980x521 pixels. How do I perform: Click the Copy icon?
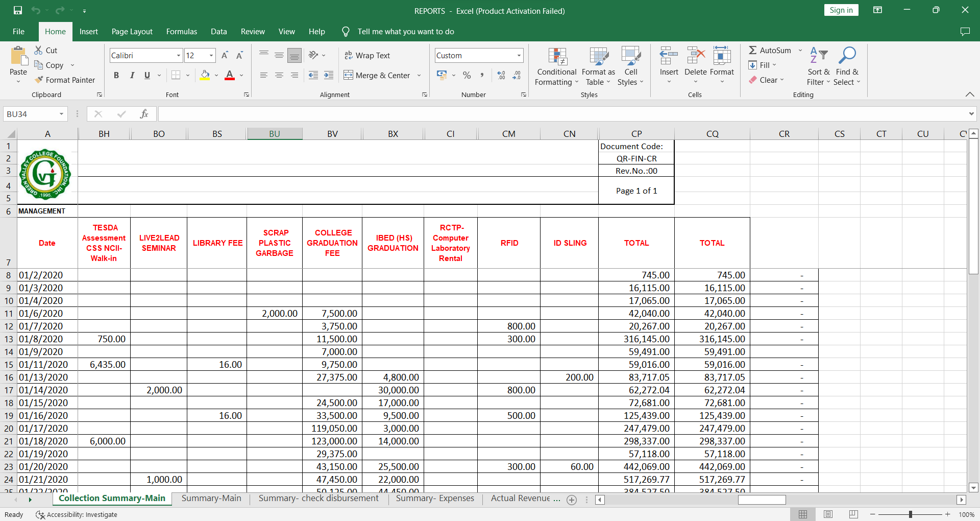point(38,65)
